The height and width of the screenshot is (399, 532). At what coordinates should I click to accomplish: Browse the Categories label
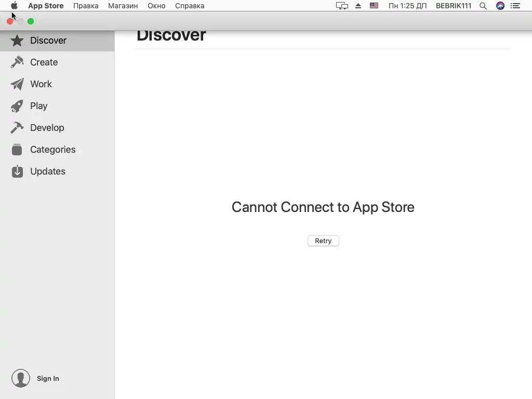[52, 150]
